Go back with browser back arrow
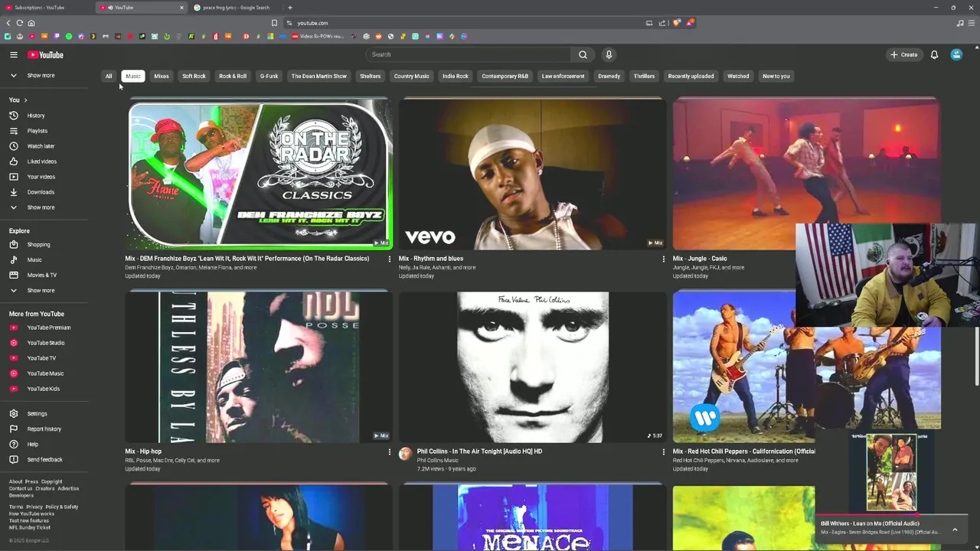980x551 pixels. coord(8,23)
